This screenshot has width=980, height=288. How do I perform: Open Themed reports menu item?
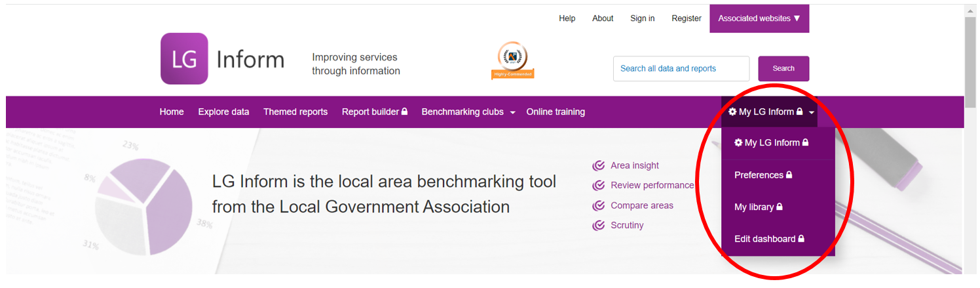click(295, 112)
